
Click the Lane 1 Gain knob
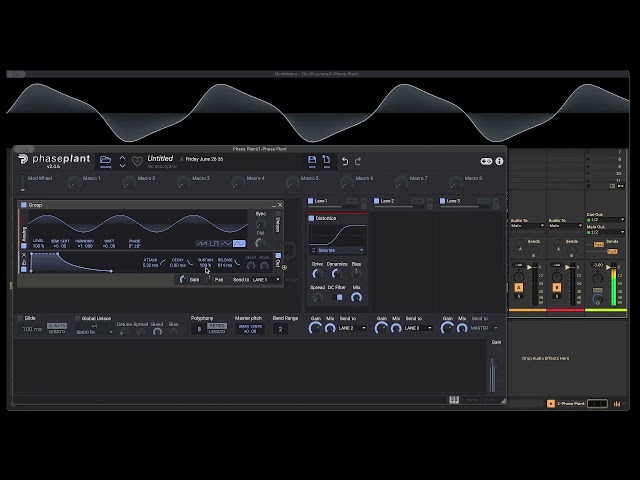click(315, 328)
